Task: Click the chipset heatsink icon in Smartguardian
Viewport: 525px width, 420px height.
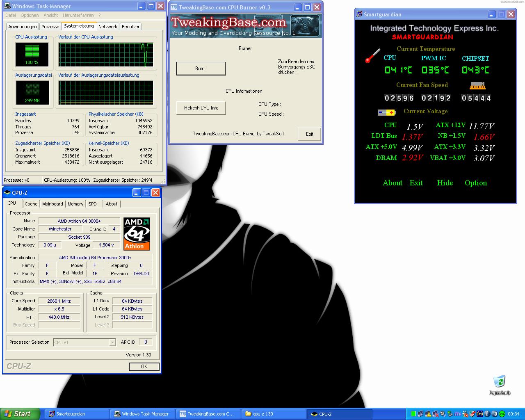Action: (477, 86)
